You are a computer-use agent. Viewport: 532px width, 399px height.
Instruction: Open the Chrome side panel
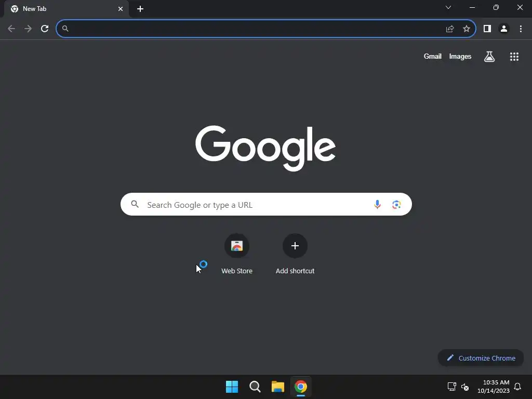487,29
